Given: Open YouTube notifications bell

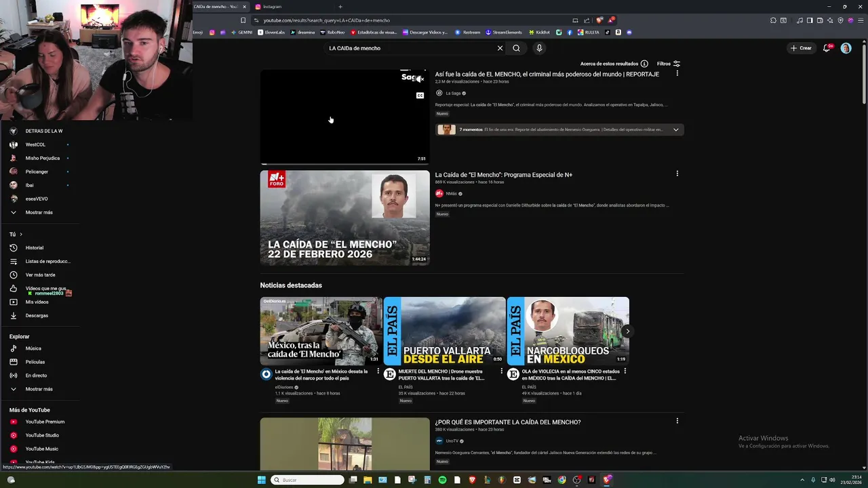Looking at the screenshot, I should pos(827,48).
